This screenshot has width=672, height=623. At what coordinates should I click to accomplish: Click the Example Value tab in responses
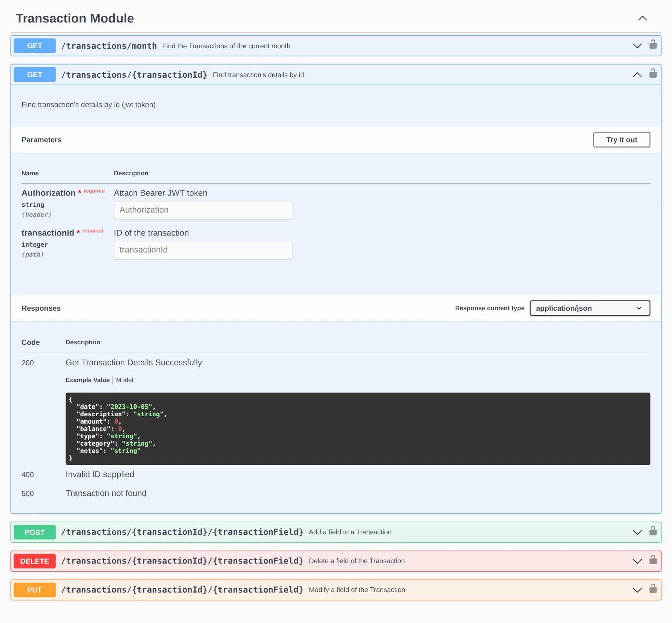click(x=87, y=380)
